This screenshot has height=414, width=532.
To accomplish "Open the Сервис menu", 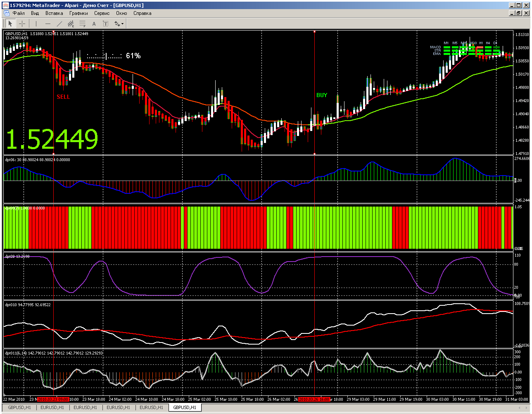I will point(102,13).
